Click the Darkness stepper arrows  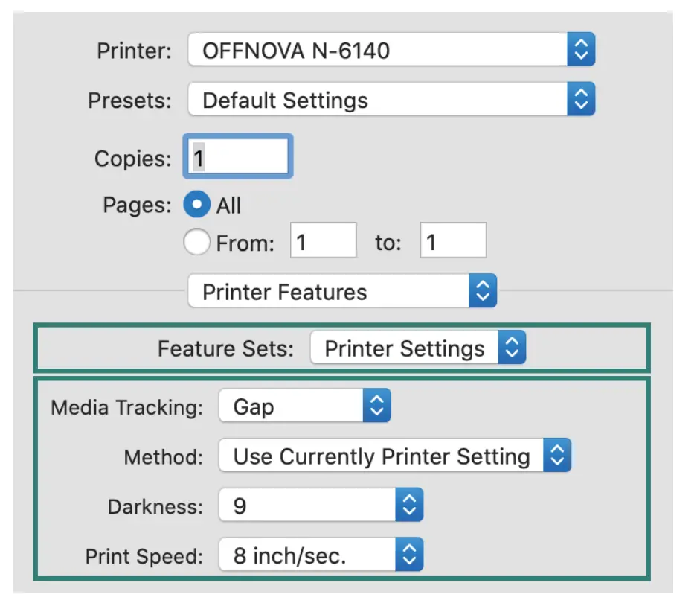tap(410, 504)
